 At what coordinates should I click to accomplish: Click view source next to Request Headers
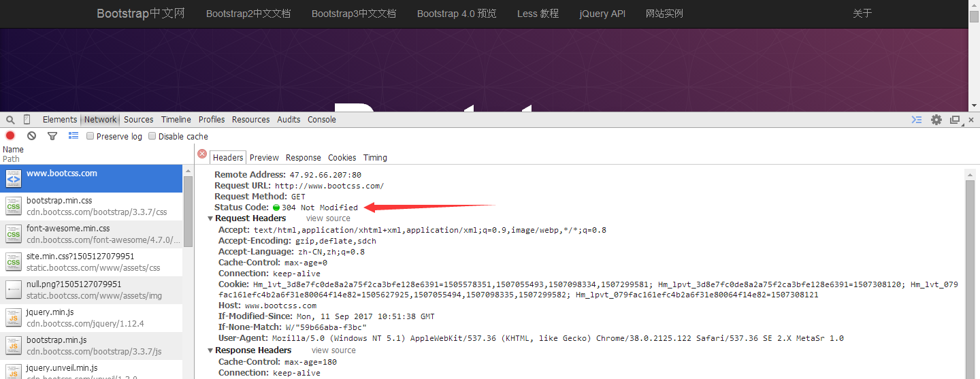328,218
